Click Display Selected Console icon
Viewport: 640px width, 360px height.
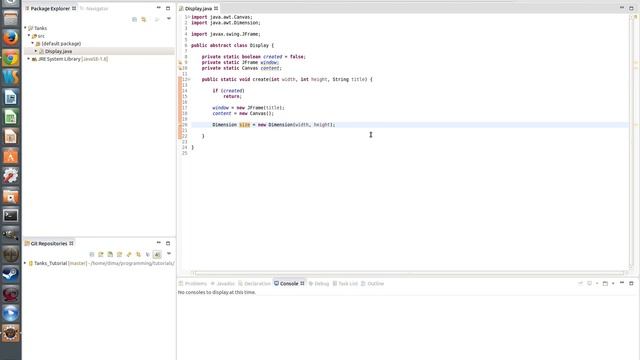click(x=589, y=283)
